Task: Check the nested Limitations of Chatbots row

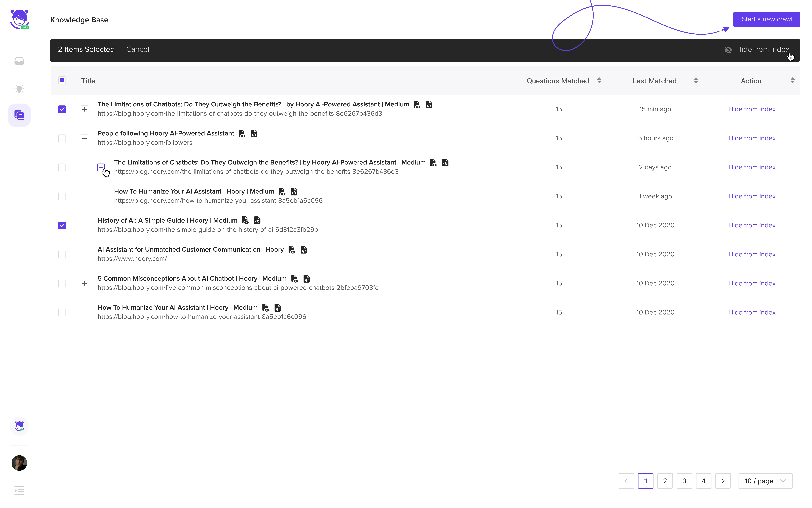Action: click(x=62, y=167)
